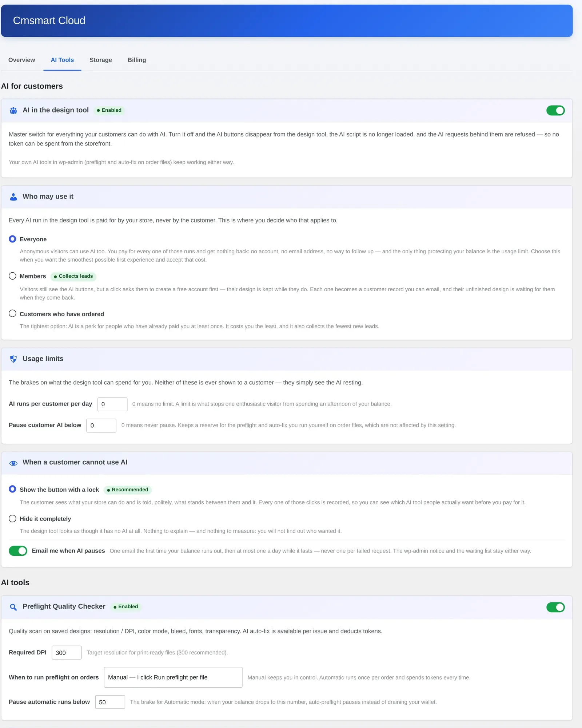Toggle the Email me when AI pauses switch
This screenshot has height=728, width=582.
18,551
